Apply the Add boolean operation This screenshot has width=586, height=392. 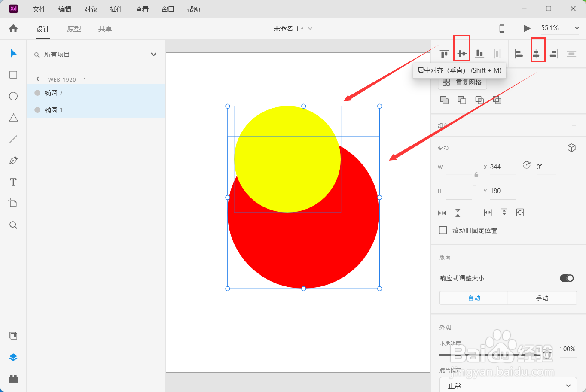click(444, 100)
